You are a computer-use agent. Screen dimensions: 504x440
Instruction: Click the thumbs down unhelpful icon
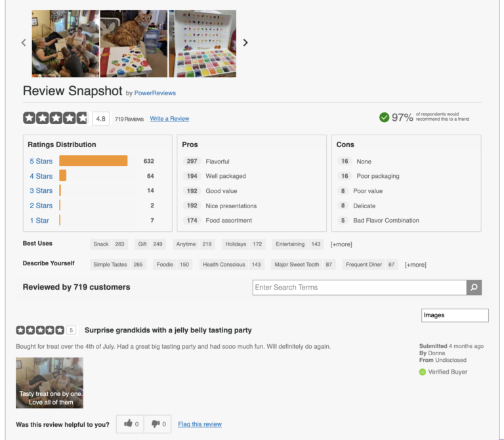click(x=156, y=424)
